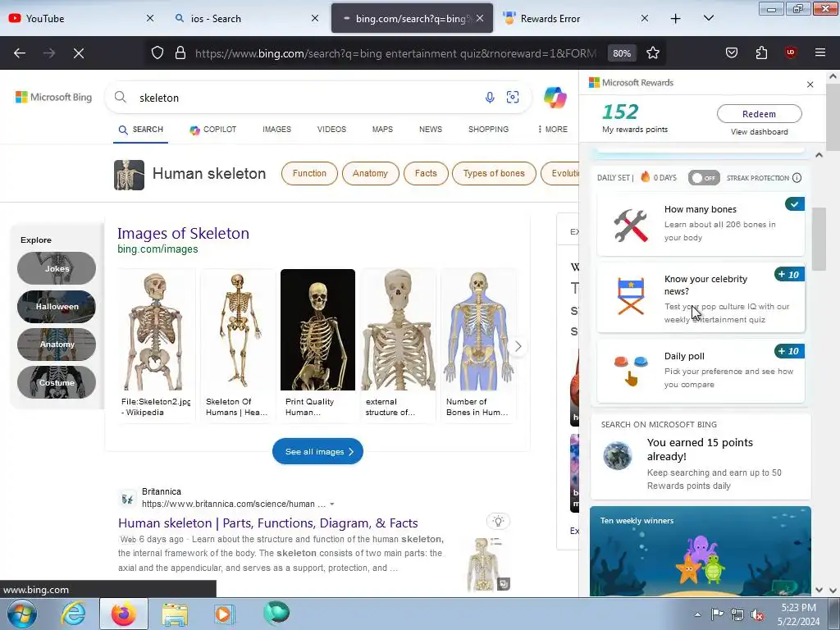Open the SHOPPING search tab
Image resolution: width=840 pixels, height=630 pixels.
[x=489, y=129]
